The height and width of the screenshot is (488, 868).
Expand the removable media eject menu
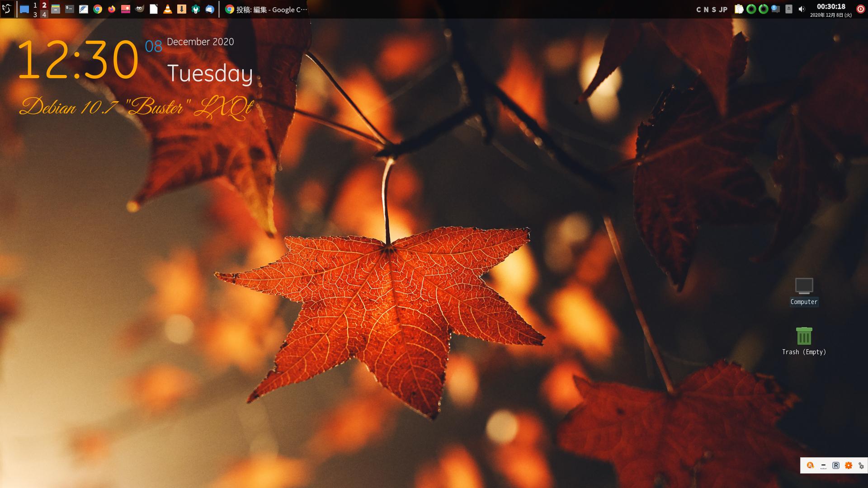point(789,9)
